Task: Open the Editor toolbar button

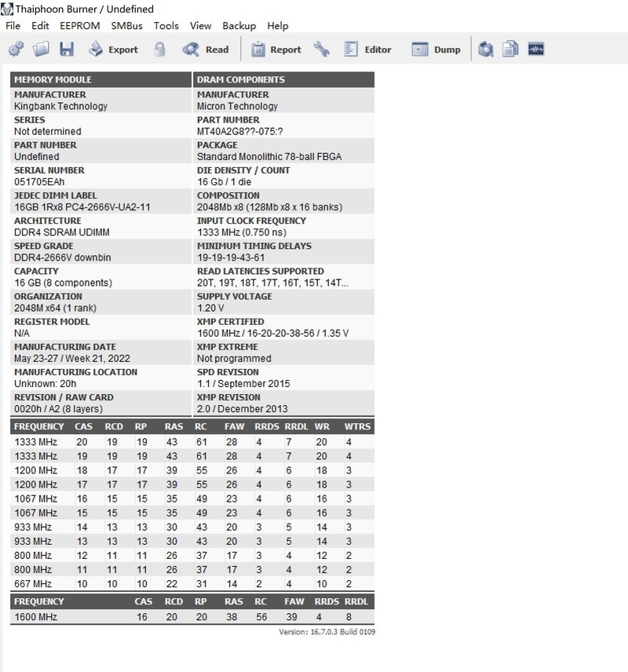Action: point(367,49)
